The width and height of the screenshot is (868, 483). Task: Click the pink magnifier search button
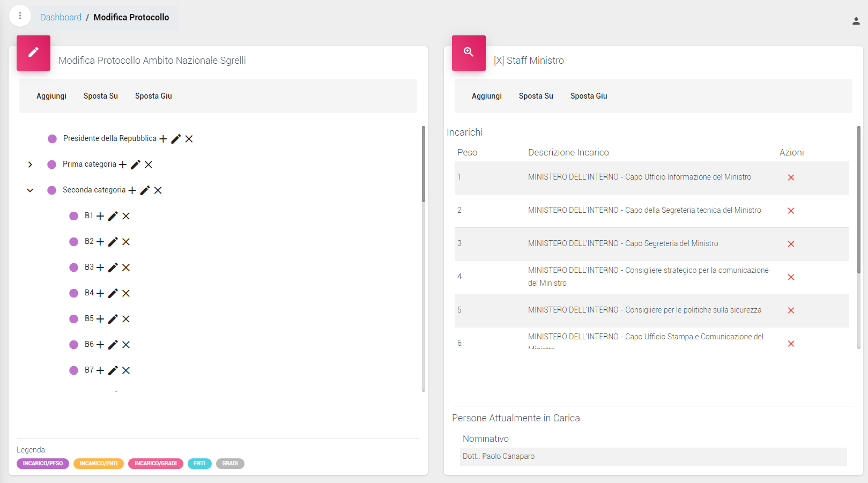tap(469, 53)
